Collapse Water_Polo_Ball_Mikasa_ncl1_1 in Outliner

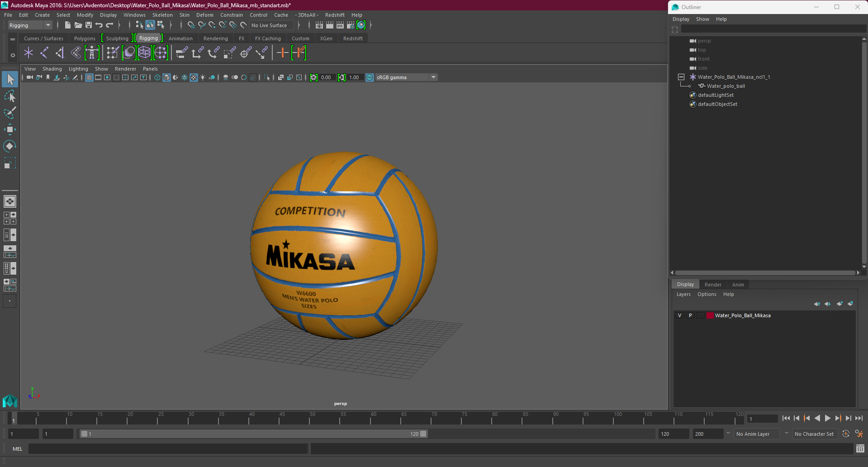[681, 77]
